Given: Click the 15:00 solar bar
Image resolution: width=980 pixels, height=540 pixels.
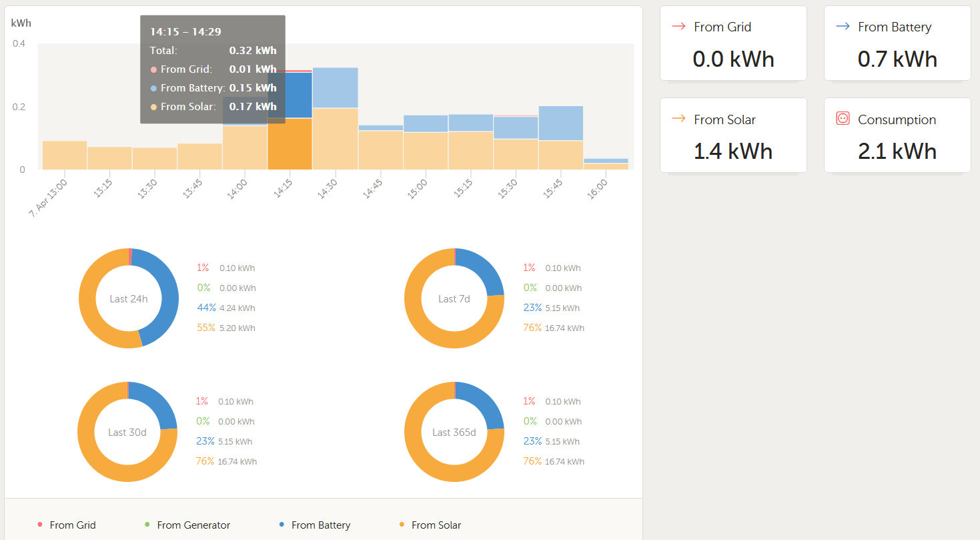Looking at the screenshot, I should [x=426, y=151].
